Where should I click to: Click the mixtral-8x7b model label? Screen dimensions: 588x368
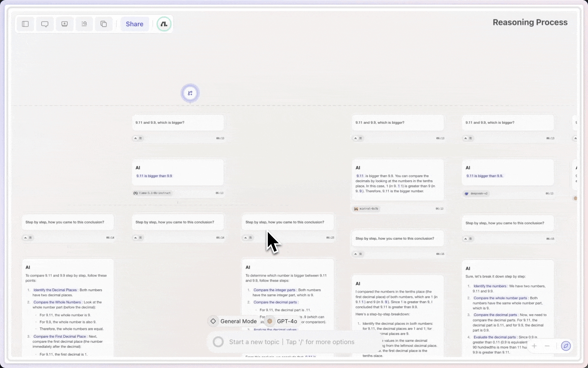click(366, 209)
